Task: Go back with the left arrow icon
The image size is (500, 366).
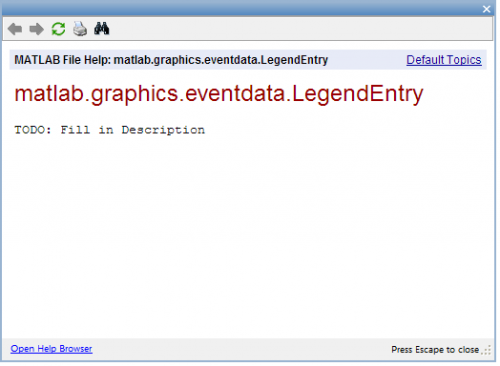Action: [15, 29]
